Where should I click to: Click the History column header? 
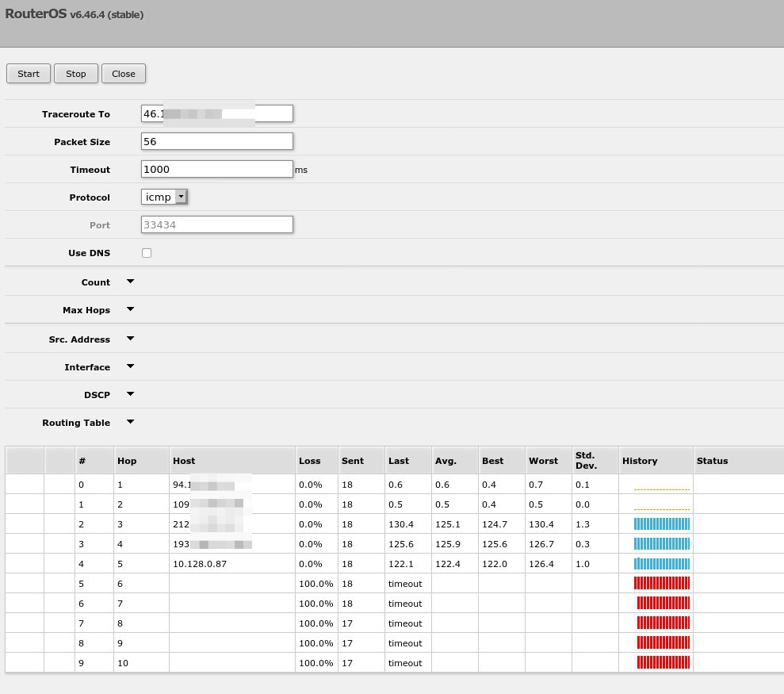click(x=656, y=460)
